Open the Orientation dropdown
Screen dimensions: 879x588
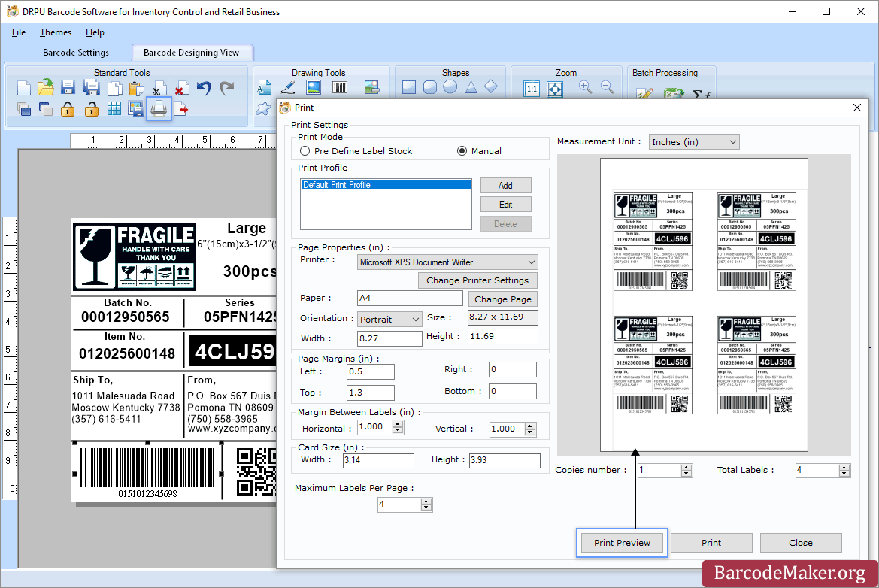[x=389, y=320]
